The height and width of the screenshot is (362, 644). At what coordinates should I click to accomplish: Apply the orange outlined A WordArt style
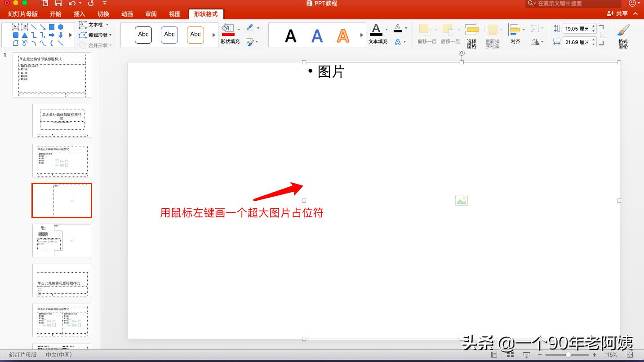pos(343,36)
